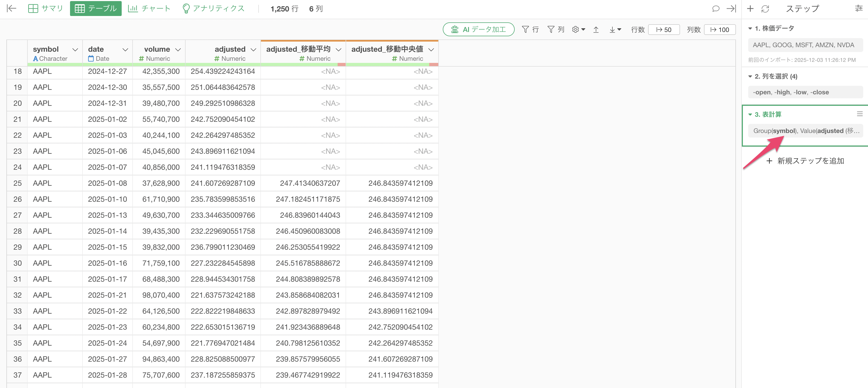Click the add step plus icon
The image size is (868, 388).
point(750,9)
